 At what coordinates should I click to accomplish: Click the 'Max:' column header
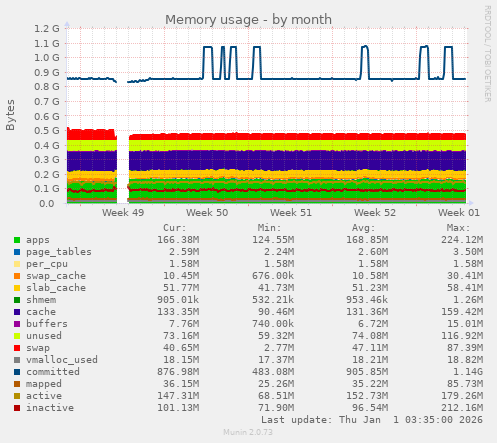click(x=458, y=228)
